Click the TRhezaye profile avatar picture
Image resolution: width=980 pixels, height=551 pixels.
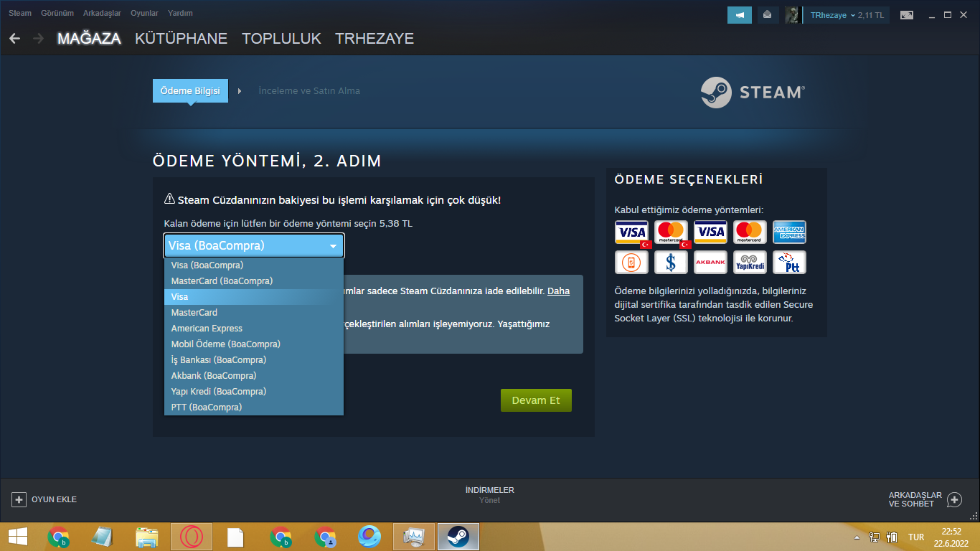(792, 15)
